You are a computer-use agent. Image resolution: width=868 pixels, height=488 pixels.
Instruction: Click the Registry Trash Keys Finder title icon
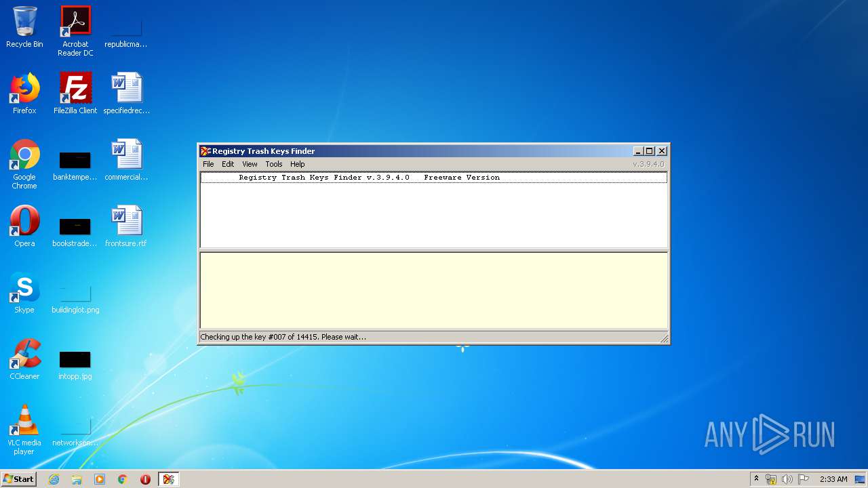[x=205, y=151]
